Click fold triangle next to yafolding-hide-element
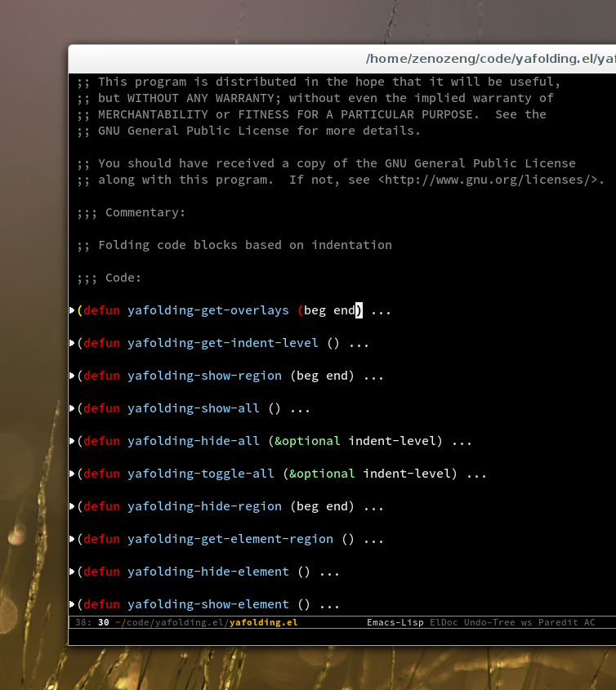 (73, 572)
